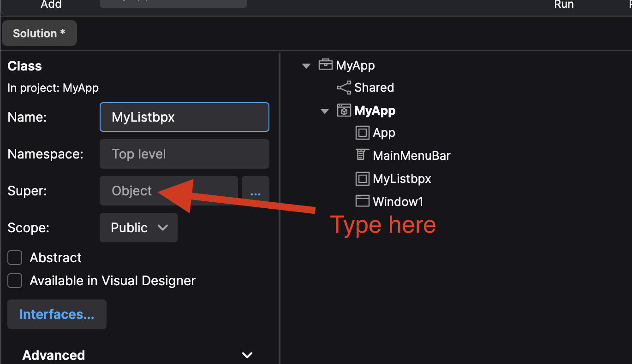
Task: Collapse the bold MyApp target triangle
Action: 325,111
